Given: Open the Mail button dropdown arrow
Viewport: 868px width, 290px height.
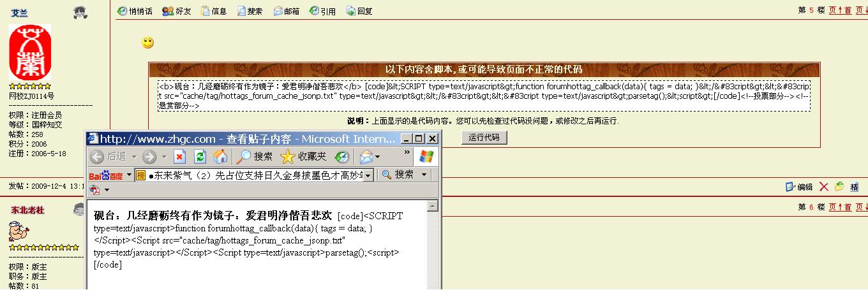Looking at the screenshot, I should tap(378, 157).
